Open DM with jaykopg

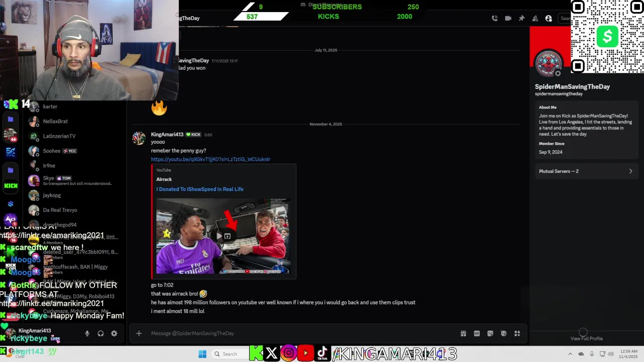pyautogui.click(x=75, y=195)
